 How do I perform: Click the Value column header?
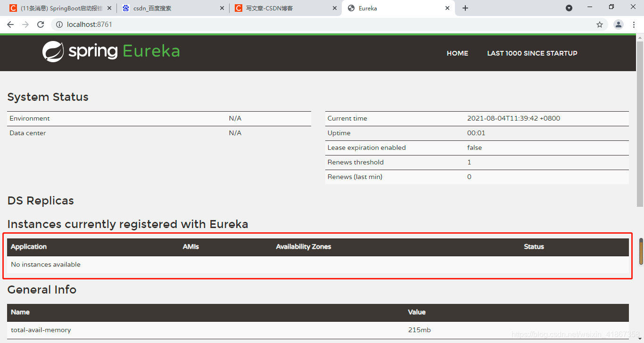[417, 312]
